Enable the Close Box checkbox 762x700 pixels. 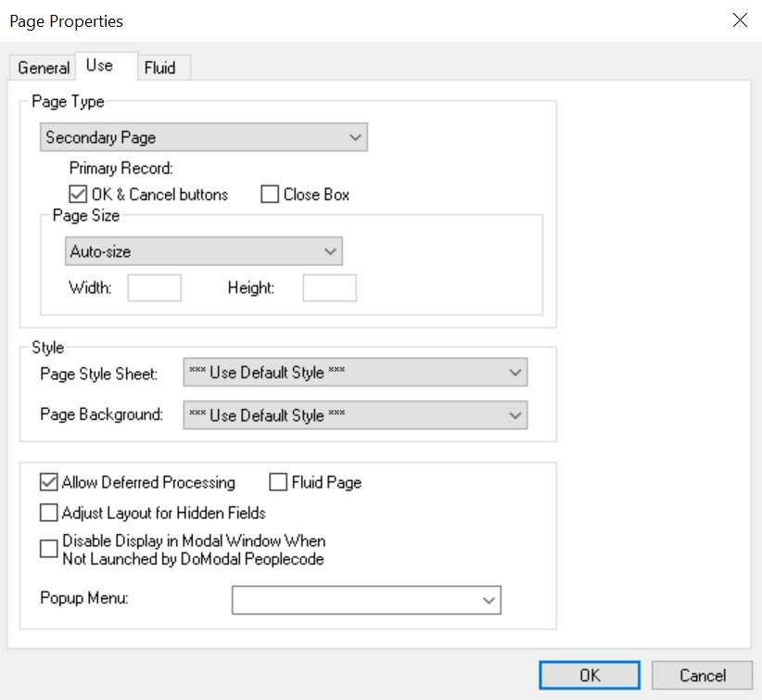[x=269, y=194]
